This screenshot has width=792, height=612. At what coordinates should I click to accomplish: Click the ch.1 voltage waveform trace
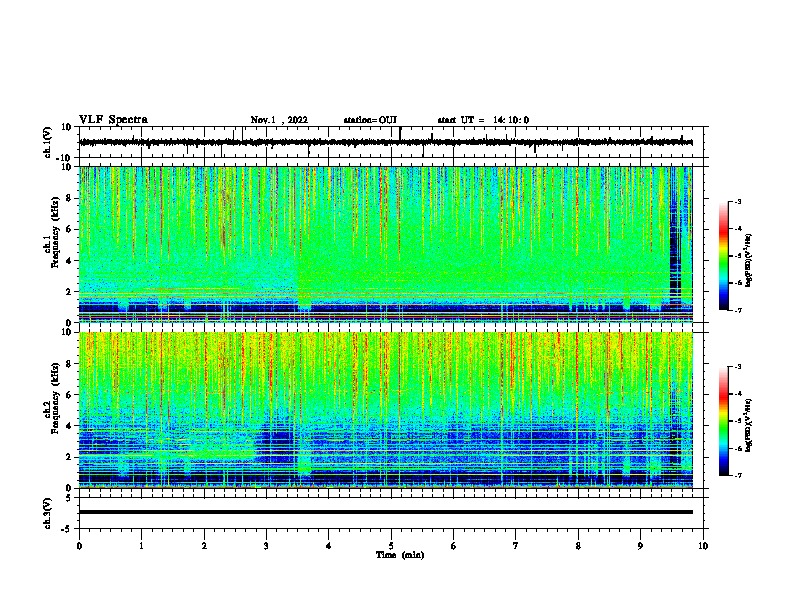pos(385,142)
